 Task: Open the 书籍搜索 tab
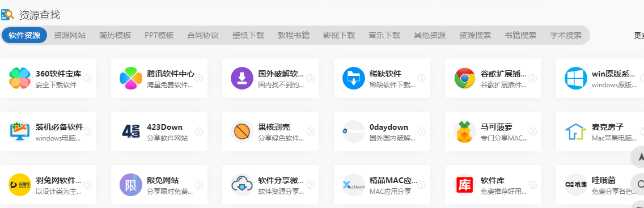pos(520,35)
